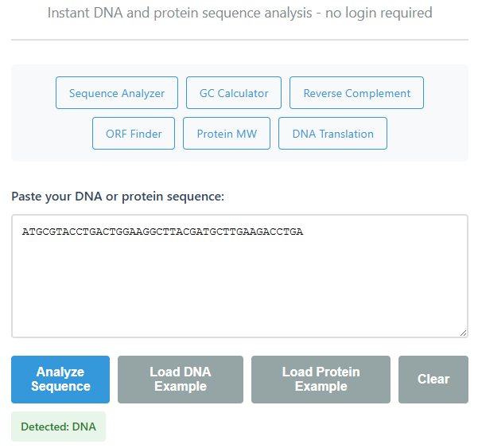Viewport: 478px width, 448px height.
Task: Place cursor at start of the ATGCG sequence
Action: coord(22,232)
